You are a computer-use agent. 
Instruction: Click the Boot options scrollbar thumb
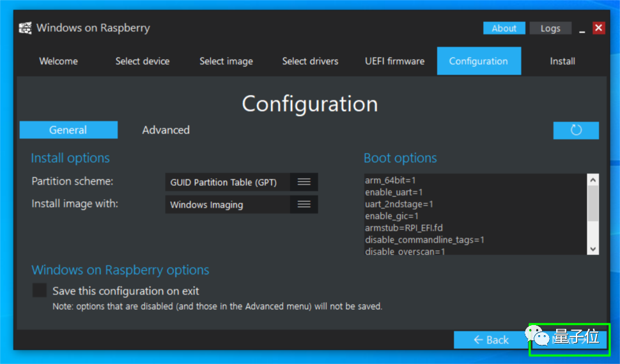[593, 204]
